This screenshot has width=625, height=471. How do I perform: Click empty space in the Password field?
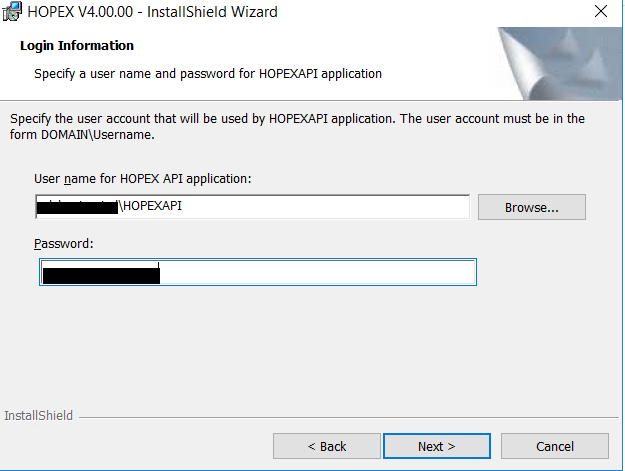pos(320,273)
